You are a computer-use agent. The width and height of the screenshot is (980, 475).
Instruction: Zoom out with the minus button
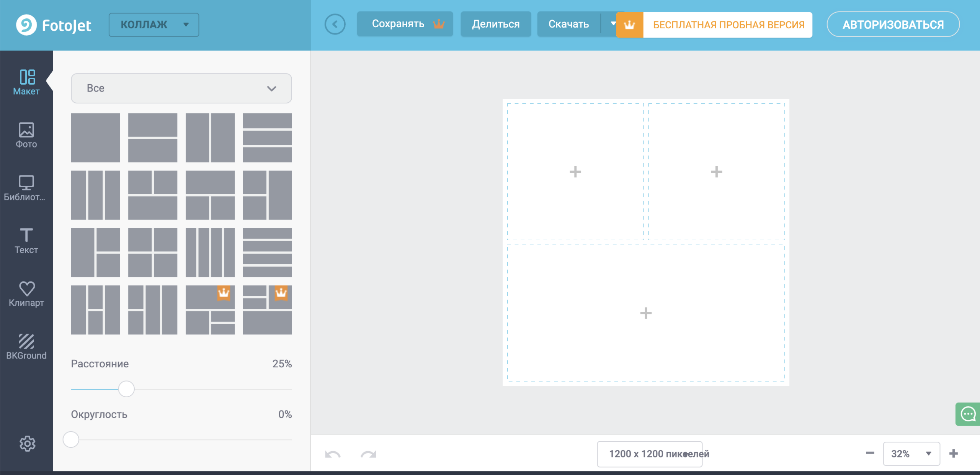click(x=870, y=454)
